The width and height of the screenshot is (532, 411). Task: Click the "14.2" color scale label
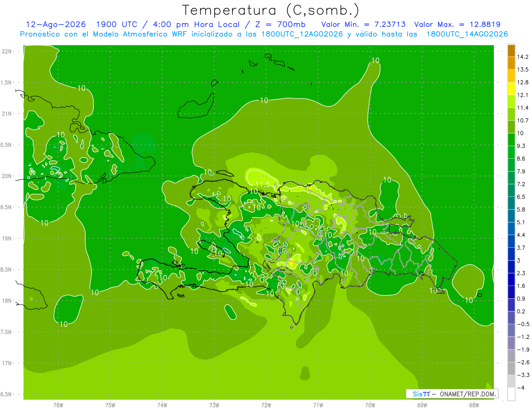[523, 57]
